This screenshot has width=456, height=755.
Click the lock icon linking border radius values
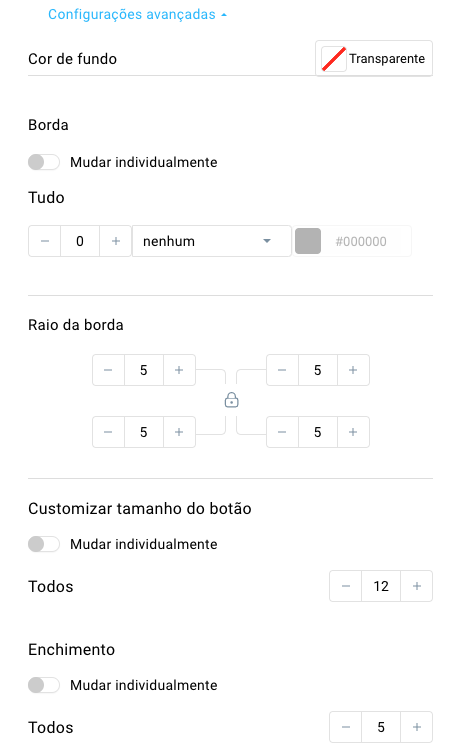coord(232,400)
